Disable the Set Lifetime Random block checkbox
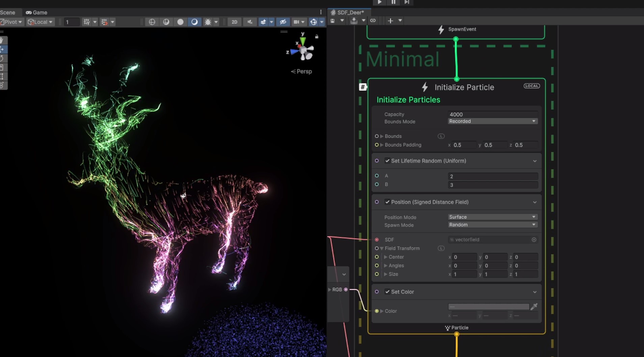Viewport: 644px width, 357px height. click(387, 161)
